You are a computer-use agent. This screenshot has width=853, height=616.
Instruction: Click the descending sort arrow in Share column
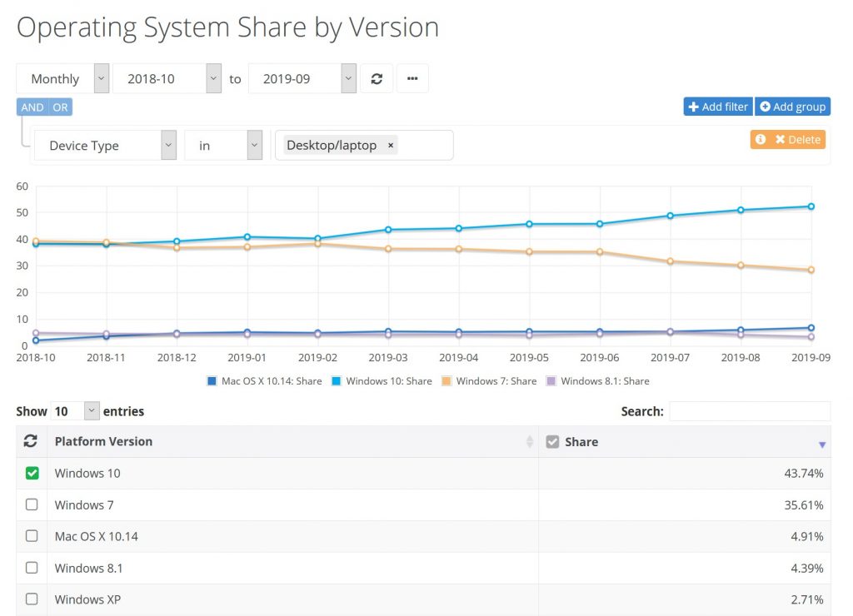822,445
